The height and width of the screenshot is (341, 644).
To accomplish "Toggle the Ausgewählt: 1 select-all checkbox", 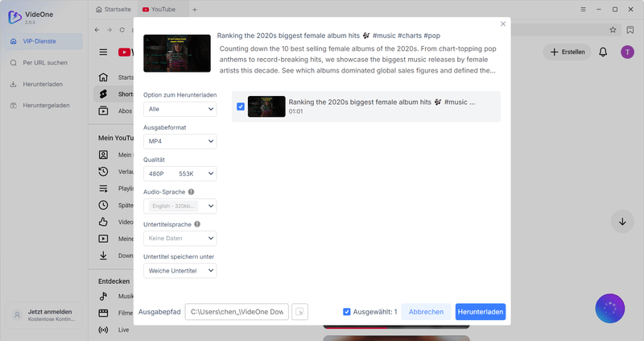I will pos(347,312).
